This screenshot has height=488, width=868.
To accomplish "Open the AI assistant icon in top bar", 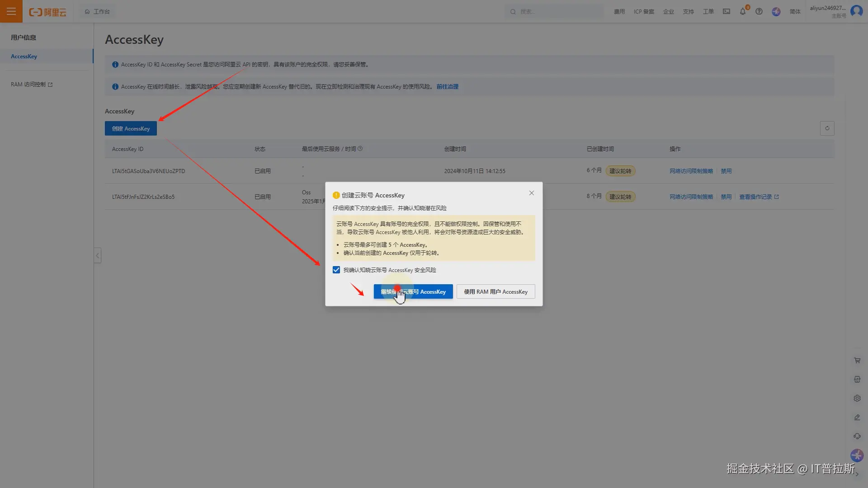I will (776, 12).
